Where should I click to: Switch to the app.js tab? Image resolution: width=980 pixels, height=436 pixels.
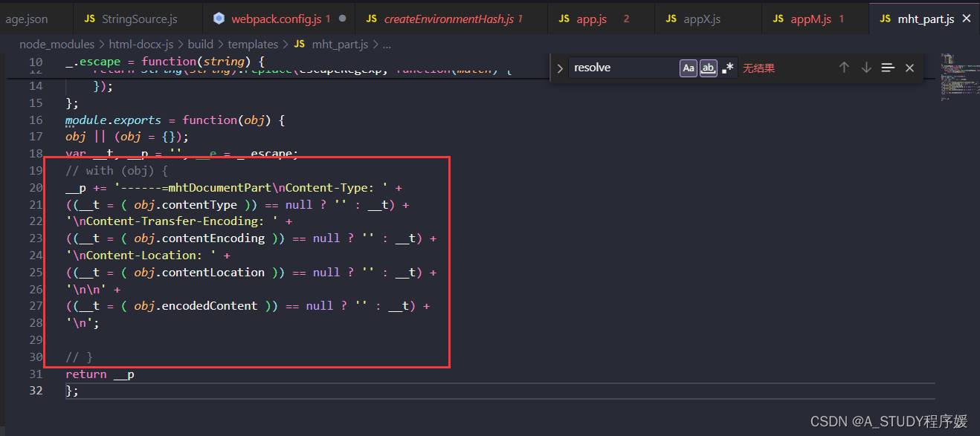coord(602,19)
